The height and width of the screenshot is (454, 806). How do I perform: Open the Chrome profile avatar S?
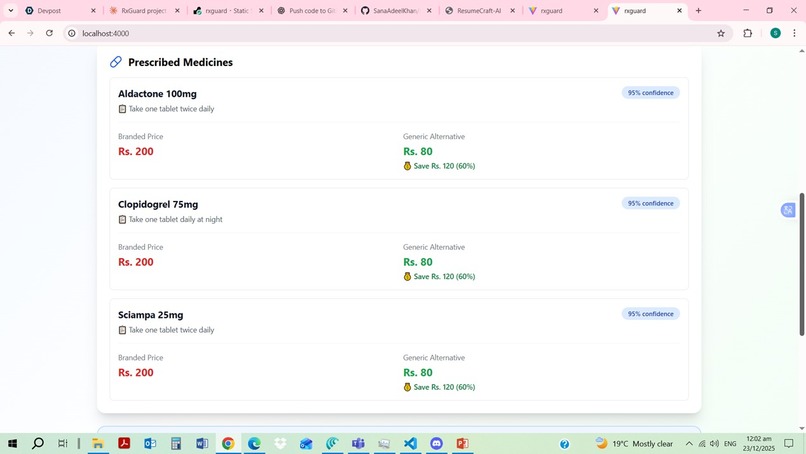(x=775, y=33)
